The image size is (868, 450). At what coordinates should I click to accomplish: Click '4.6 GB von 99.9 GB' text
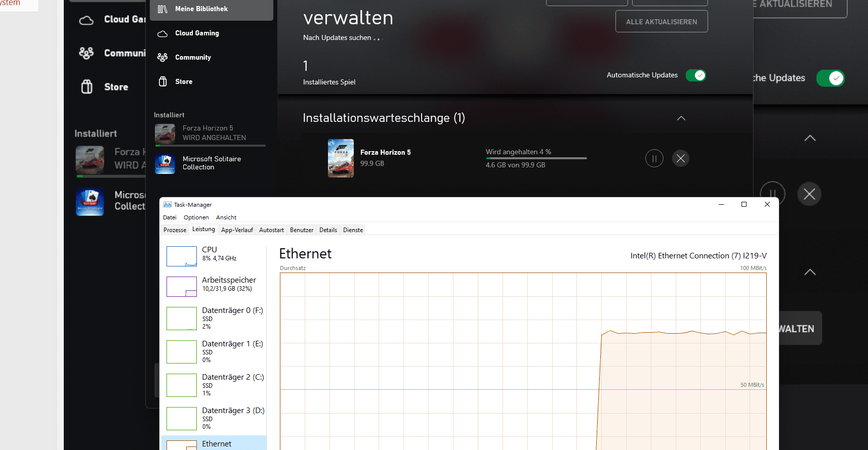pos(515,165)
